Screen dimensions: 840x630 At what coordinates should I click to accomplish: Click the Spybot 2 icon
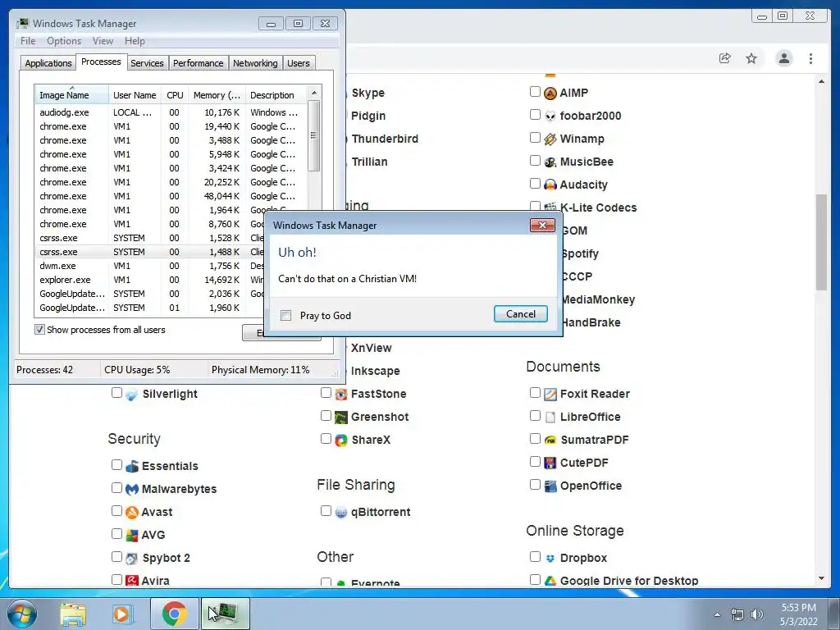(132, 558)
